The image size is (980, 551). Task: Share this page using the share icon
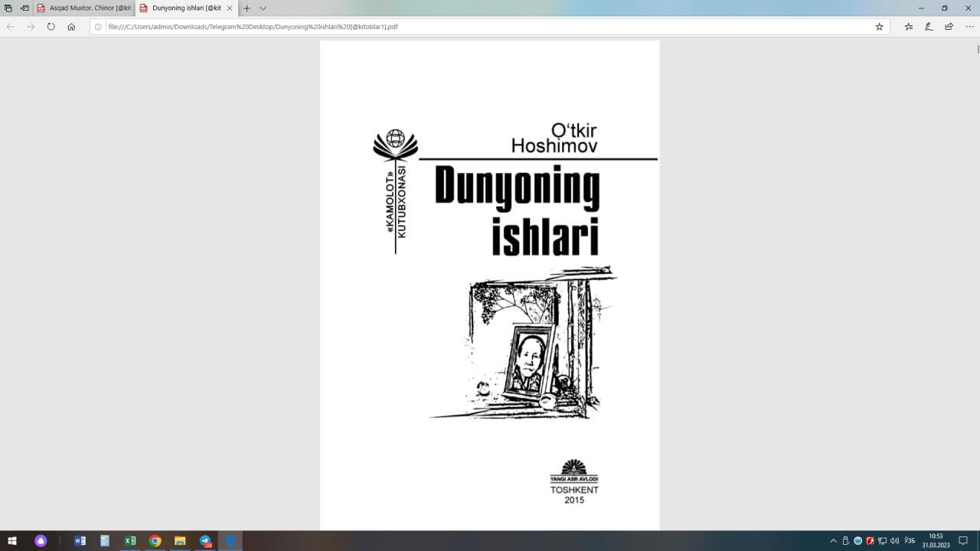[950, 25]
